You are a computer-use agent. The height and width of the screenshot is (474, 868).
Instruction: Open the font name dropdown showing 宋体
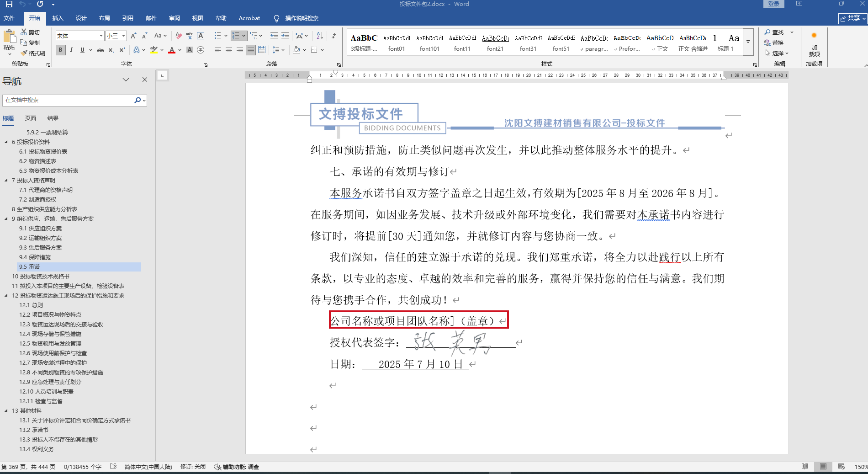point(101,36)
